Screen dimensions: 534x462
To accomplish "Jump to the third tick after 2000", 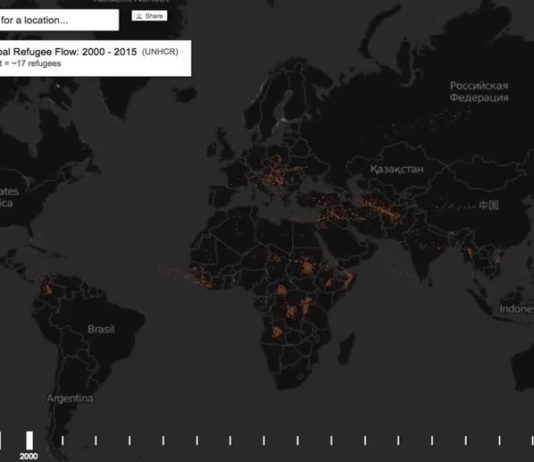I will coord(129,441).
